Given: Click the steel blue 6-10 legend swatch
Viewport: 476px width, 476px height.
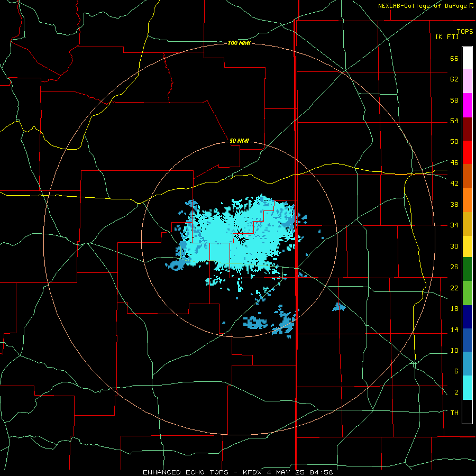Looking at the screenshot, I should [467, 364].
